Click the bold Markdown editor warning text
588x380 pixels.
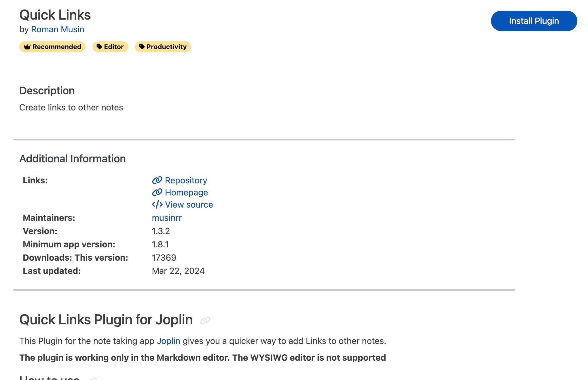(203, 358)
